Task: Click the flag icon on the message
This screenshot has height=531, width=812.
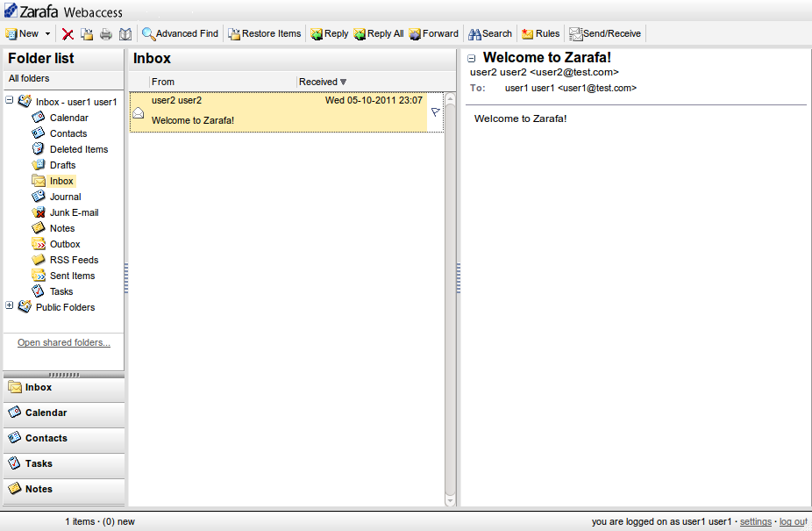Action: pyautogui.click(x=436, y=111)
